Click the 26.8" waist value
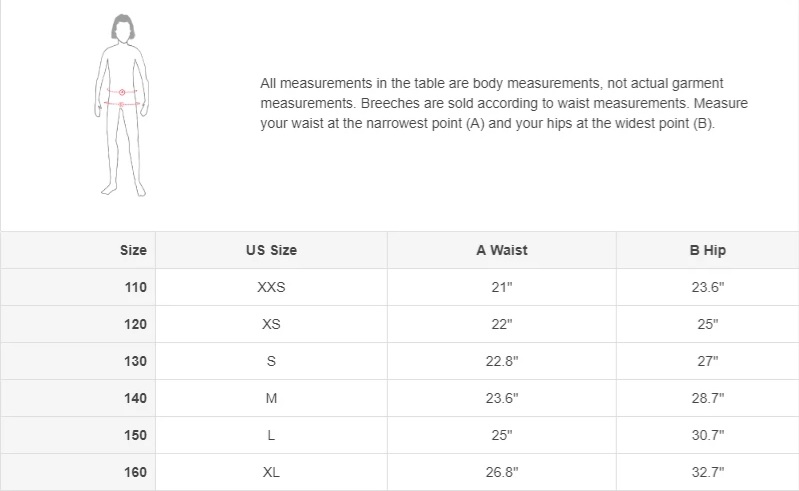This screenshot has width=799, height=491. pyautogui.click(x=502, y=472)
